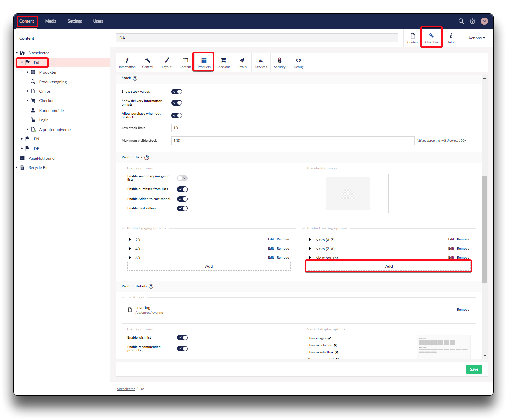The width and height of the screenshot is (507, 420).
Task: Remove the Navn (Z-A) sorting option
Action: 463,249
